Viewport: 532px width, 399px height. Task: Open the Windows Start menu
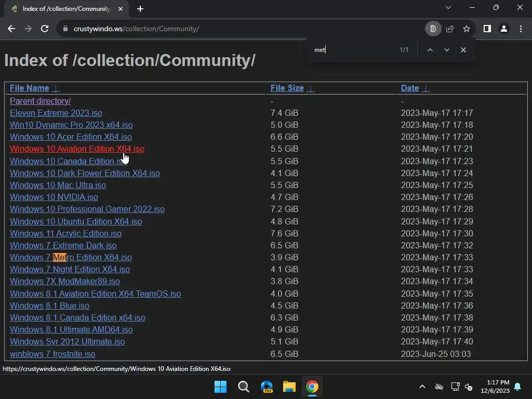220,387
